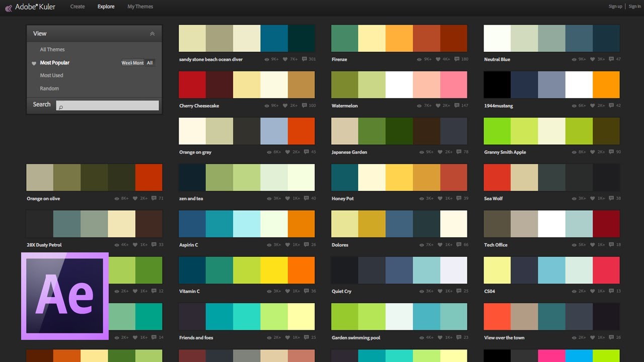Open the comments icon for View over the town

(611, 337)
